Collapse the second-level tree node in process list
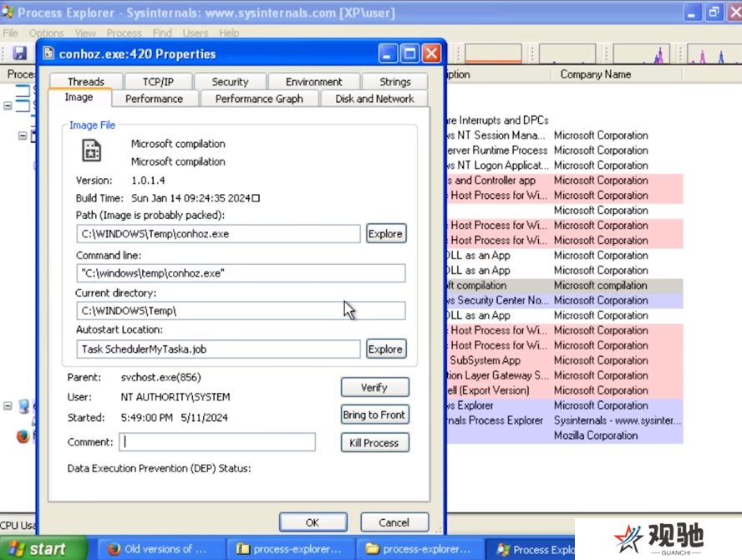 (x=23, y=136)
